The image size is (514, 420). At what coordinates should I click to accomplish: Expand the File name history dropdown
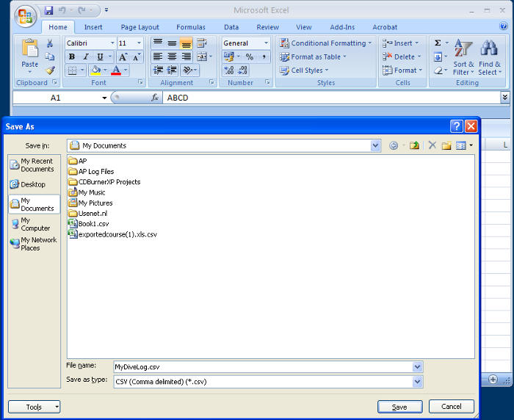pyautogui.click(x=418, y=366)
